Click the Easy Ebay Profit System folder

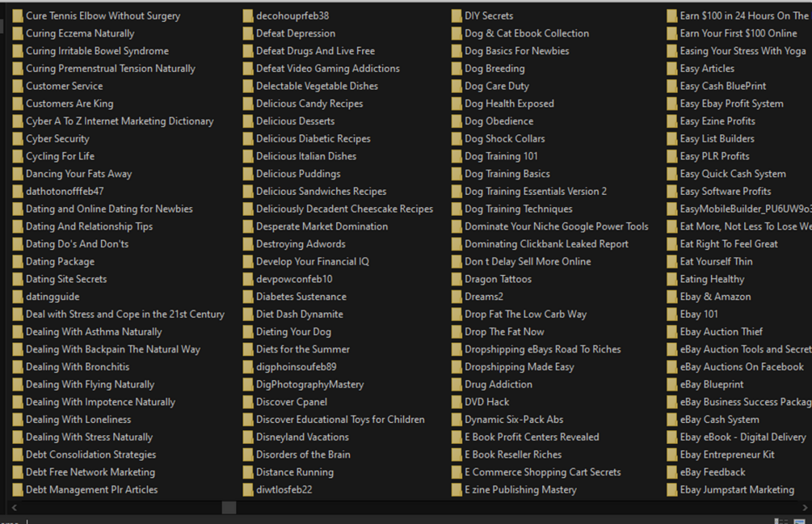point(731,104)
